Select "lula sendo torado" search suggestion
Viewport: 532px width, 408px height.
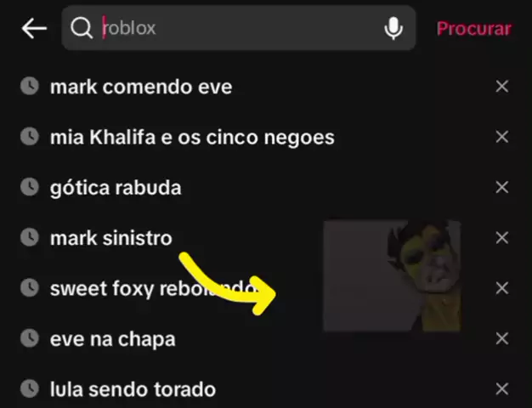point(133,389)
